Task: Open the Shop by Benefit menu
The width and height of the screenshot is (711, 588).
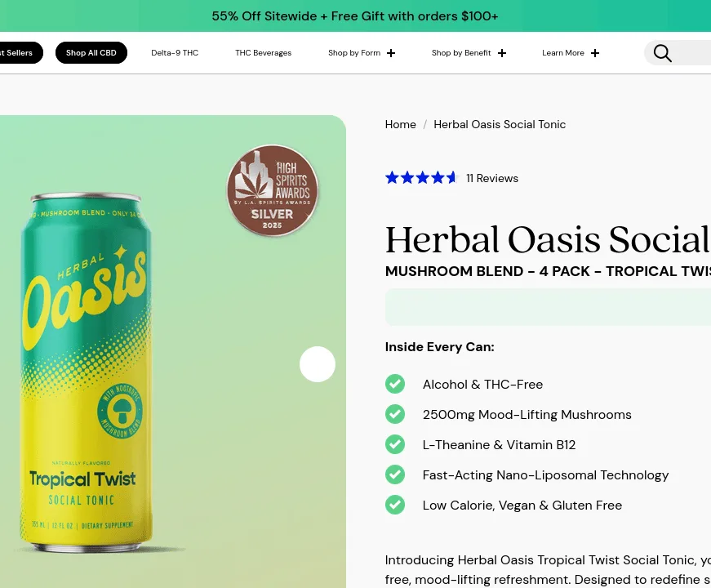Action: point(461,52)
